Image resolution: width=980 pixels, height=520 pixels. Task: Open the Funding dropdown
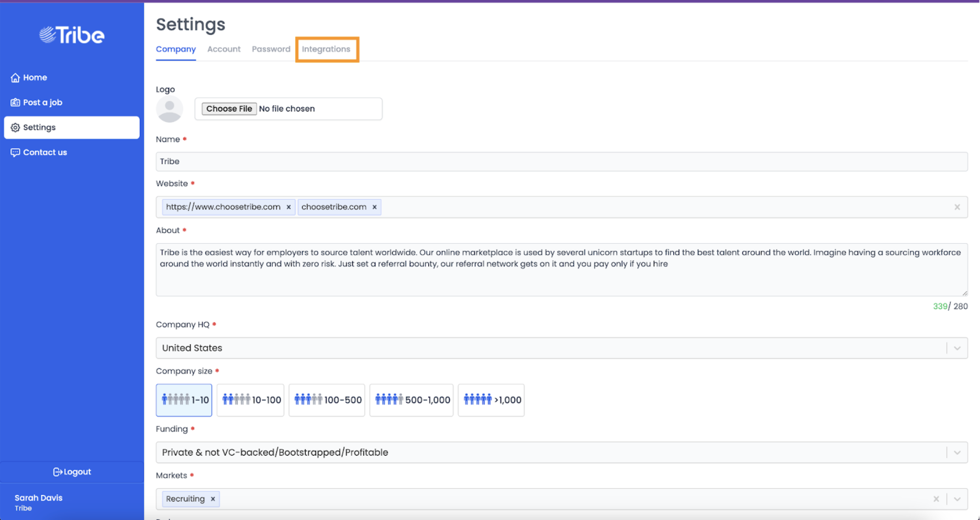click(x=957, y=453)
